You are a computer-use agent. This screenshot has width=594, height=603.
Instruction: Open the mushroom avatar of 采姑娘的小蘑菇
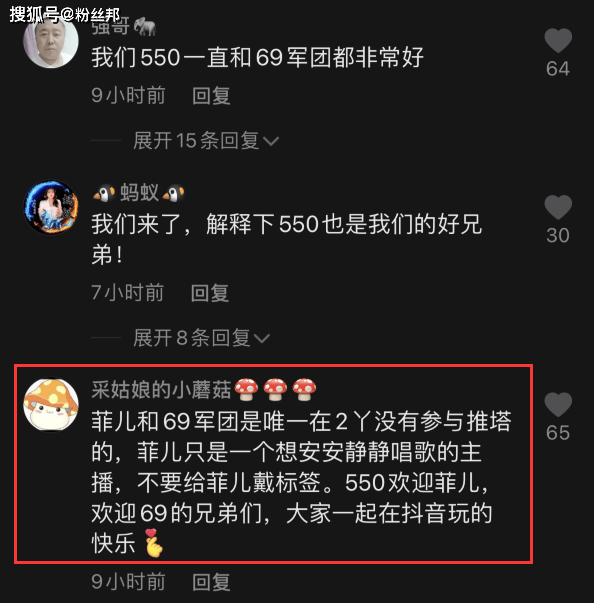[51, 404]
